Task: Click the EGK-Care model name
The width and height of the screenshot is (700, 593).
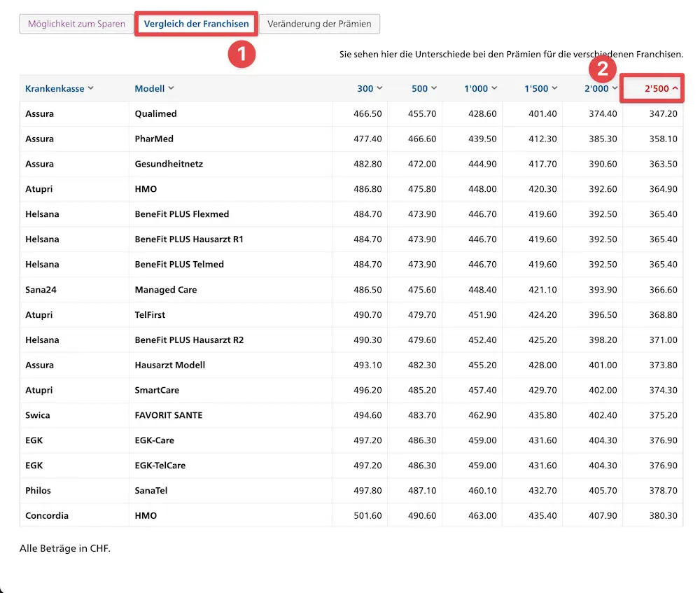Action: pos(155,440)
